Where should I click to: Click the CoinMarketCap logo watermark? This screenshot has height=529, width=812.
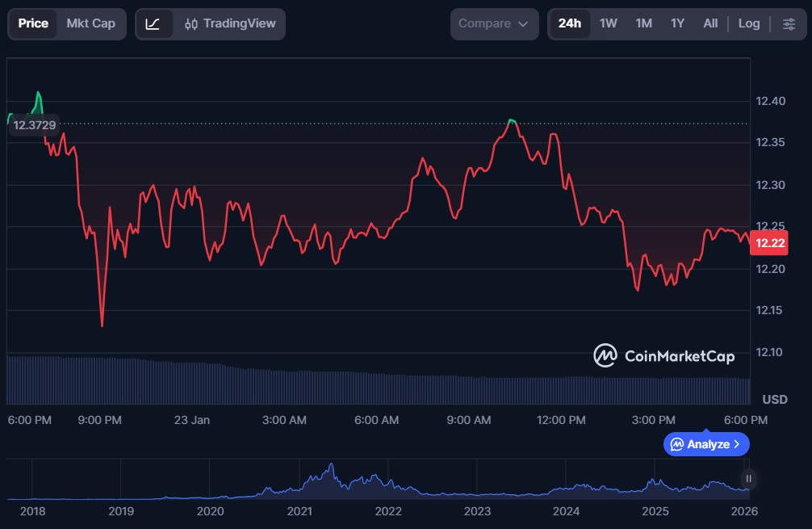(664, 355)
